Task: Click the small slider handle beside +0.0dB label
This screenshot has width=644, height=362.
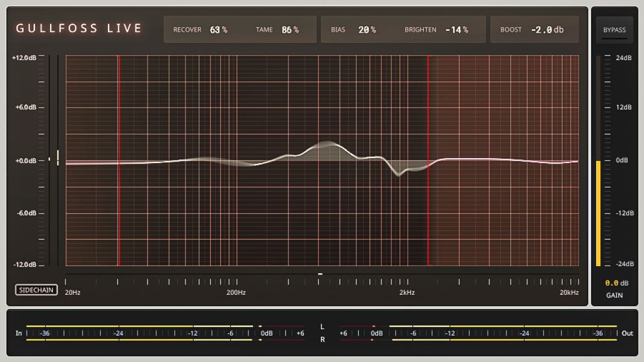Action: [58, 158]
